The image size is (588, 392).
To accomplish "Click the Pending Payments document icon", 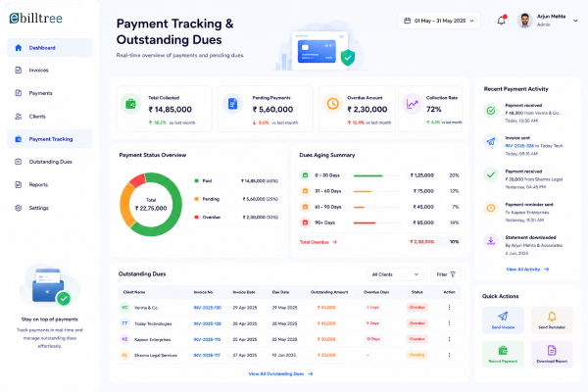I will (232, 104).
